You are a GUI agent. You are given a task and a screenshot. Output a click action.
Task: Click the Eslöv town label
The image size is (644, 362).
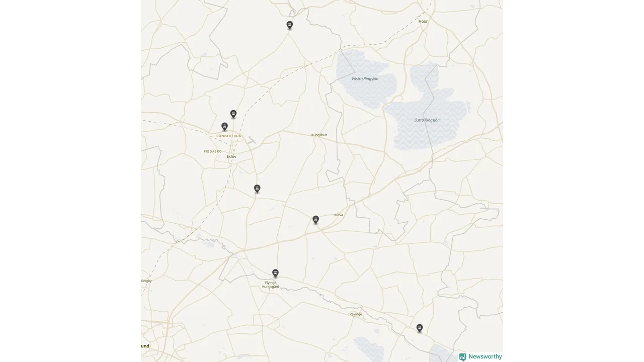click(231, 156)
